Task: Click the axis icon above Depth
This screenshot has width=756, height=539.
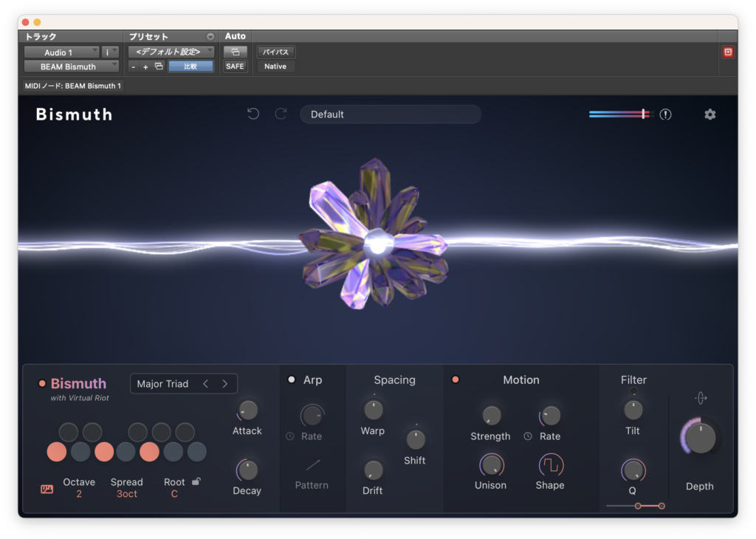Action: pos(701,398)
